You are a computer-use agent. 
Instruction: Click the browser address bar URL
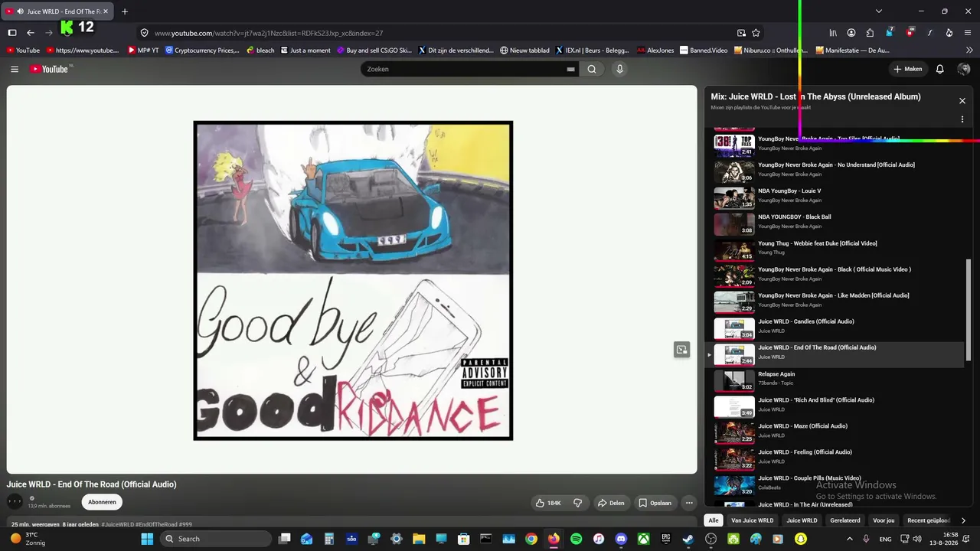[269, 33]
